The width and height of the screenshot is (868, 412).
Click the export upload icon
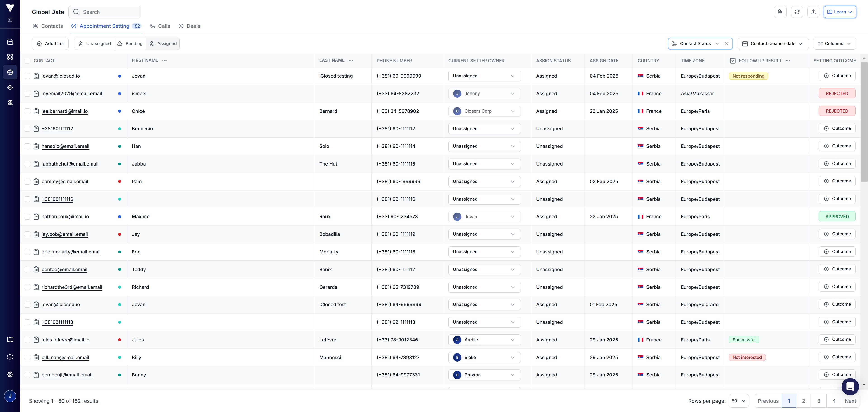click(813, 12)
